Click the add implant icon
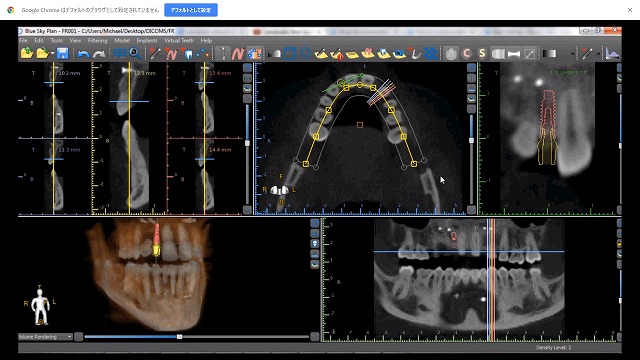The width and height of the screenshot is (640, 360). pyautogui.click(x=155, y=53)
